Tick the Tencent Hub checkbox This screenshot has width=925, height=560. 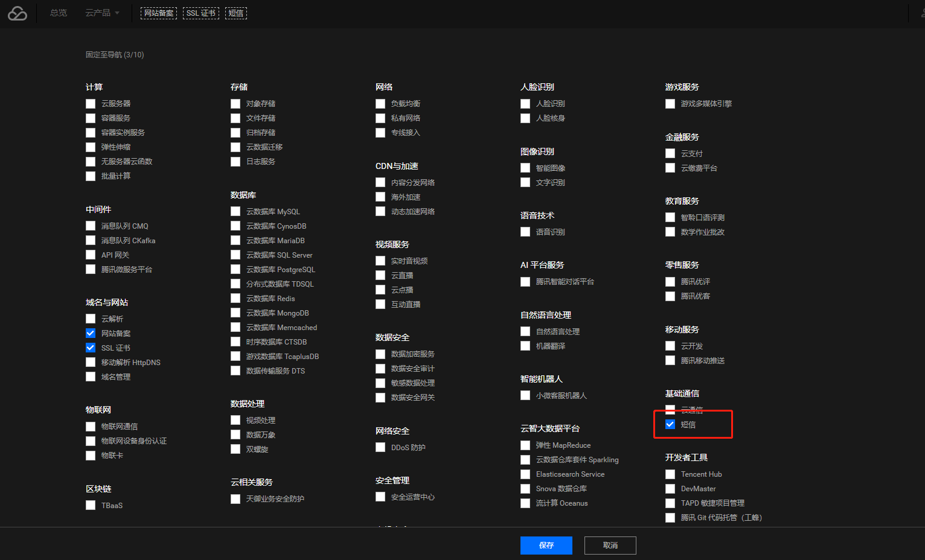(670, 474)
